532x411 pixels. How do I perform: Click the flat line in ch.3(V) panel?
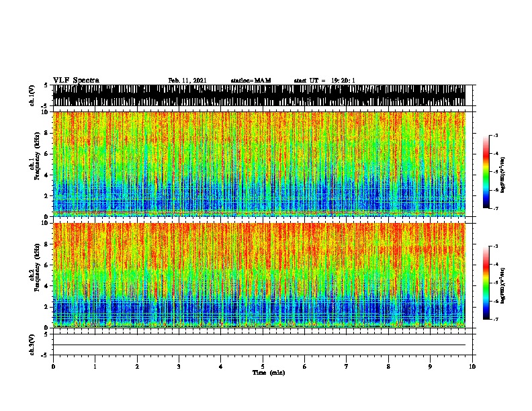click(259, 345)
